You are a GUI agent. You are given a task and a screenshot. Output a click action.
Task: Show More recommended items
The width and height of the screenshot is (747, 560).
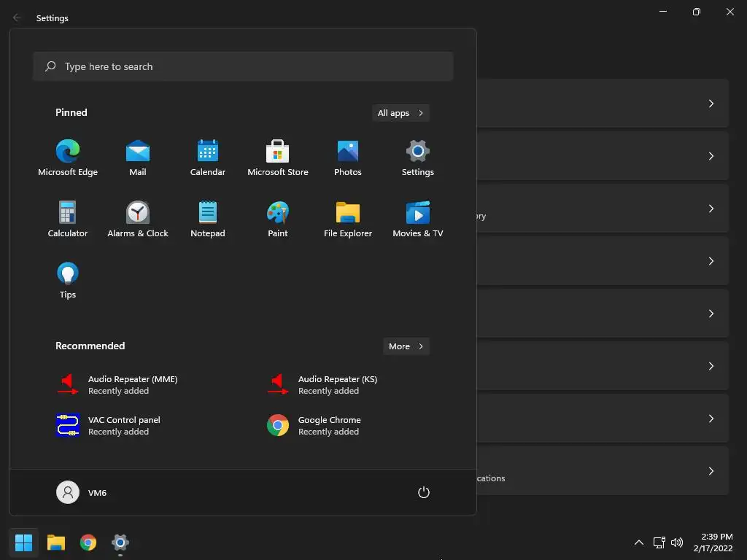click(406, 346)
